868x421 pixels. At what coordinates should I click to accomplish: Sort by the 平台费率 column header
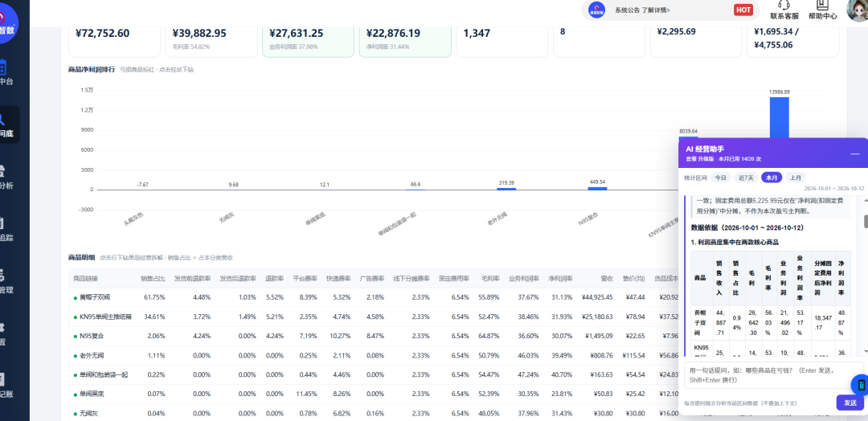coord(305,278)
